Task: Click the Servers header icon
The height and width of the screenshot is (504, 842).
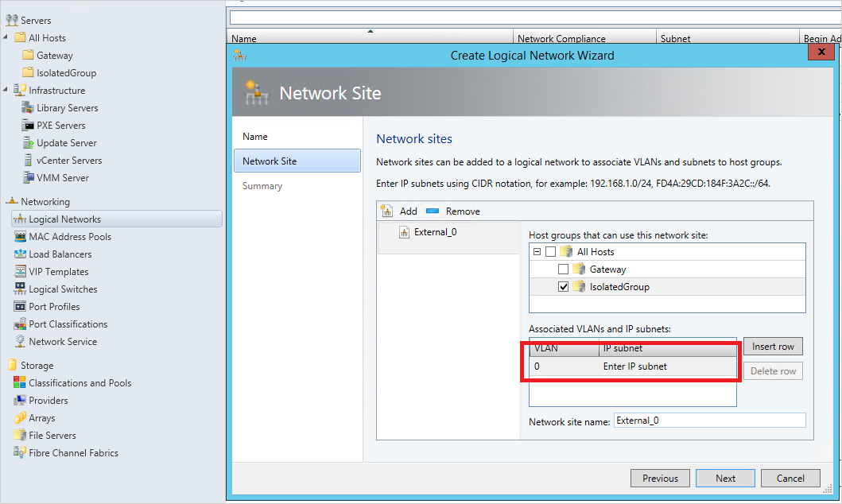Action: [12, 20]
